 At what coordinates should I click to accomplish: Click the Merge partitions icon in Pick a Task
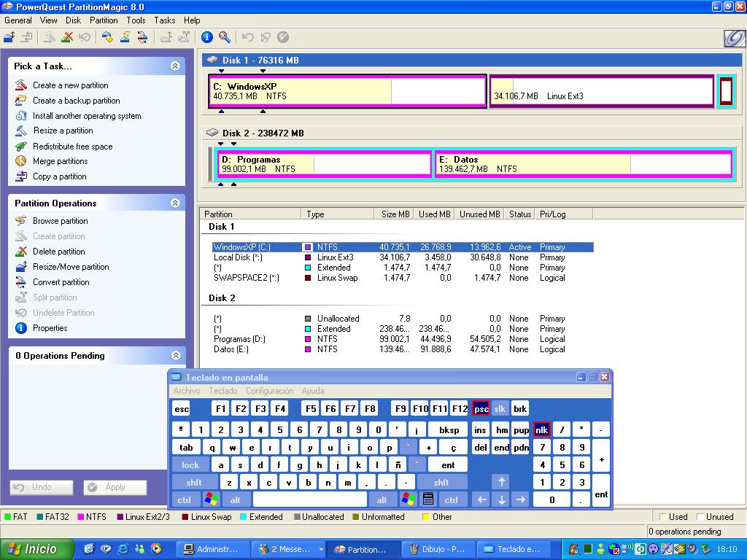tap(20, 161)
